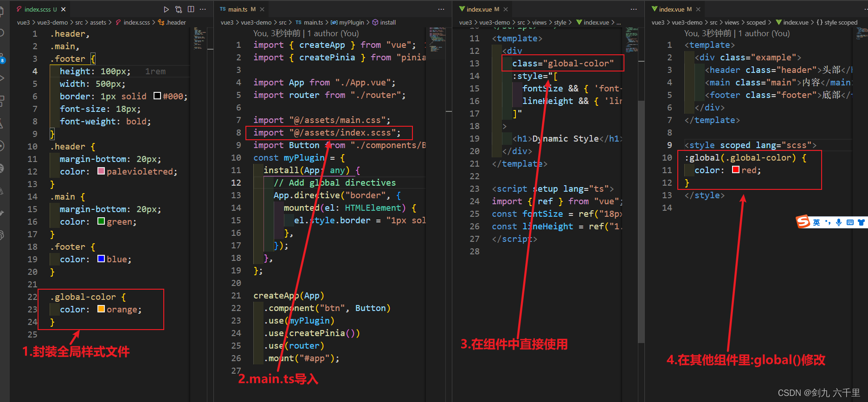Open the #000 border color swatch

click(157, 96)
